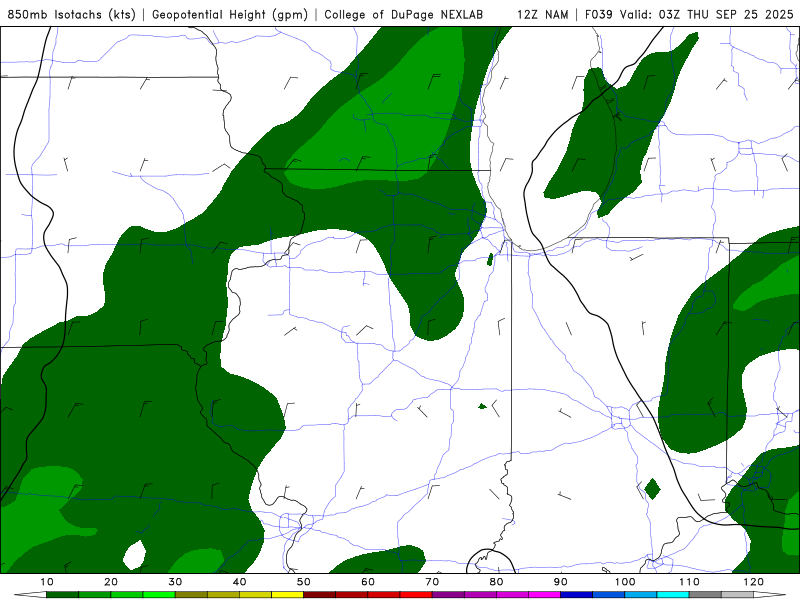Click the legend value 90

pos(561,582)
